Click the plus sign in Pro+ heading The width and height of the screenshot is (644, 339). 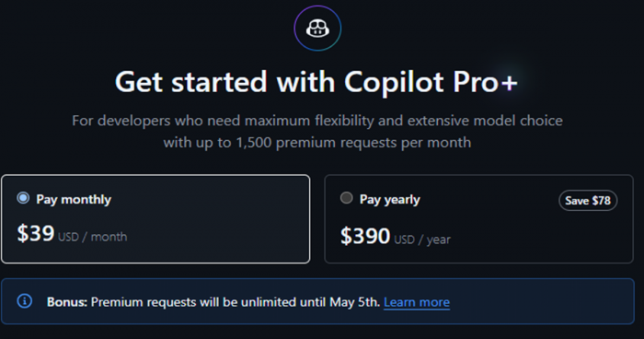coord(509,83)
